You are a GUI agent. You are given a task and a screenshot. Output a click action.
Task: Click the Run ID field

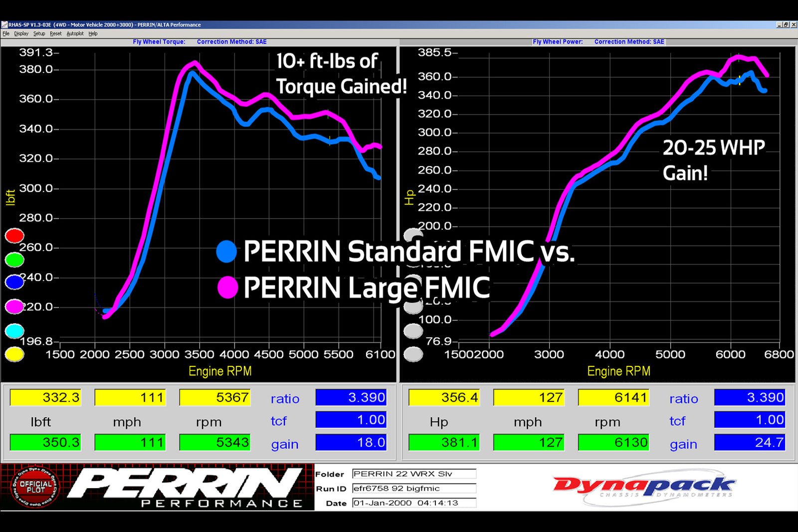pyautogui.click(x=414, y=489)
